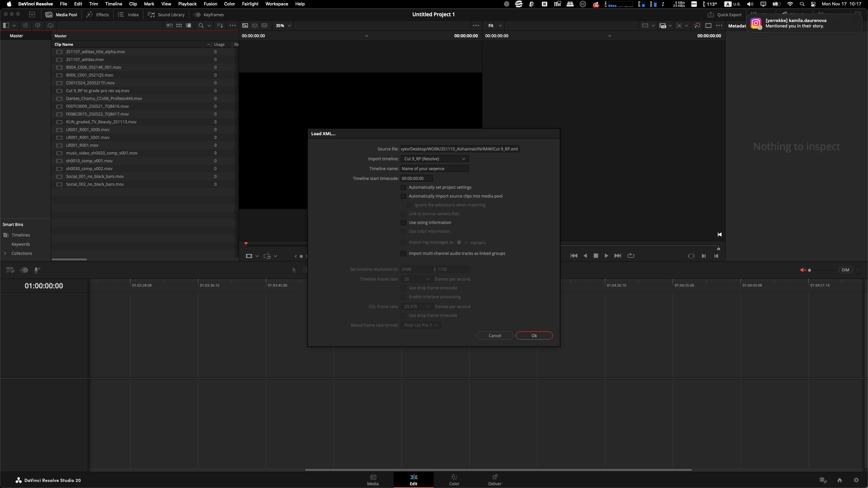Cancel the Load XML dialog

pos(495,335)
